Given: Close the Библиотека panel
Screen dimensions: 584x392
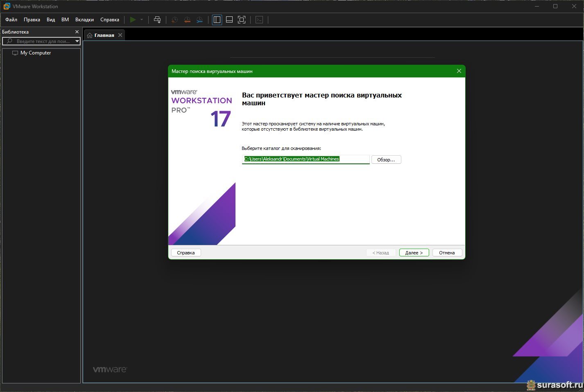Looking at the screenshot, I should [x=77, y=32].
